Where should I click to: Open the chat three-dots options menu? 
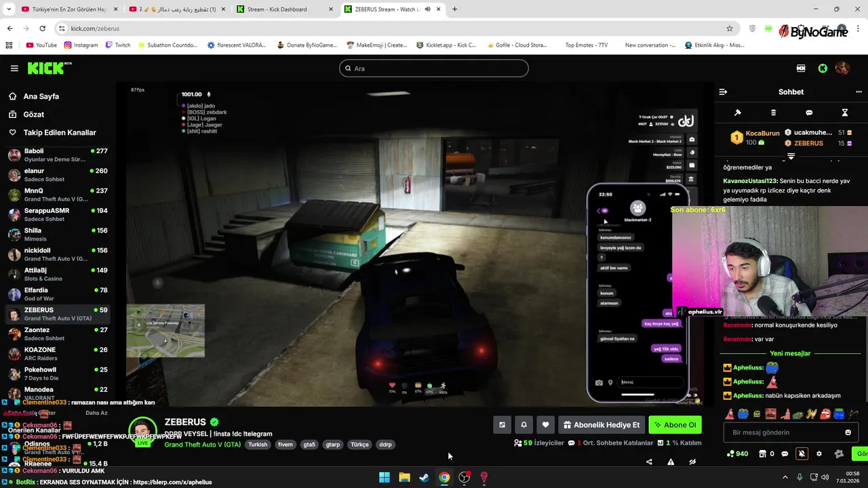click(x=859, y=91)
